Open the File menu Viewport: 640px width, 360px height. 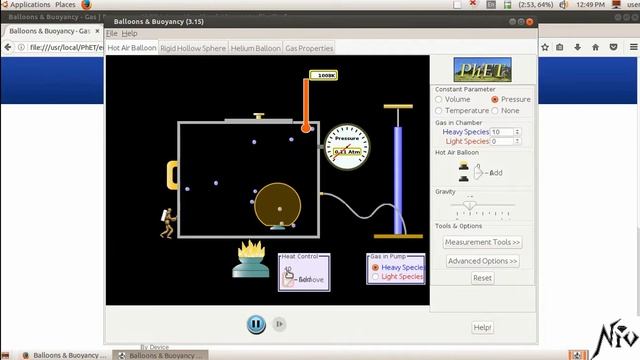111,33
